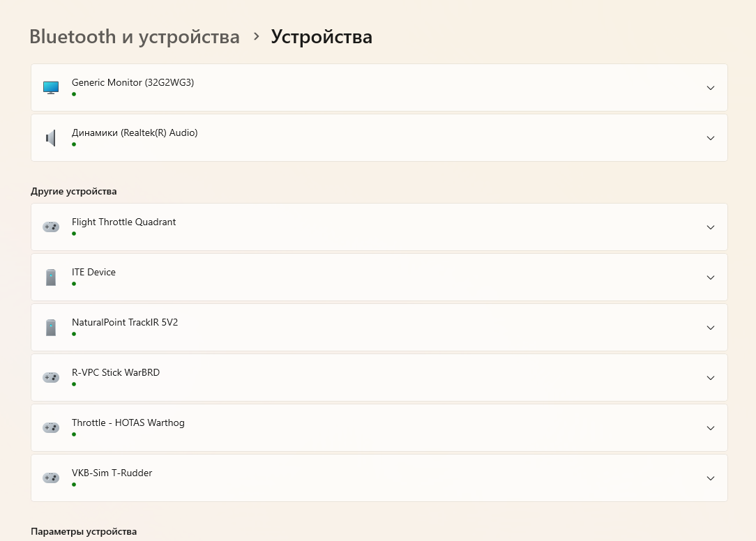
Task: Click the R-VPC Stick WarBRD gamepad icon
Action: click(x=50, y=378)
